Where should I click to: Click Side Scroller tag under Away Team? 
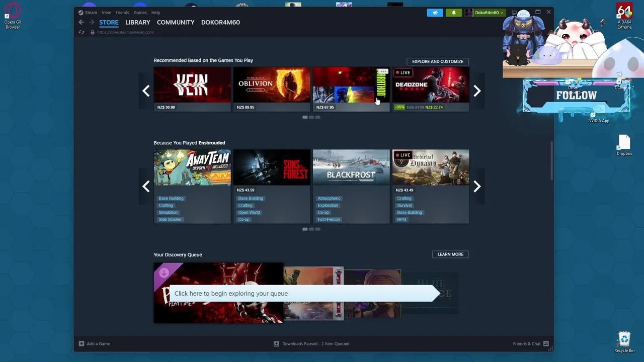(x=170, y=220)
